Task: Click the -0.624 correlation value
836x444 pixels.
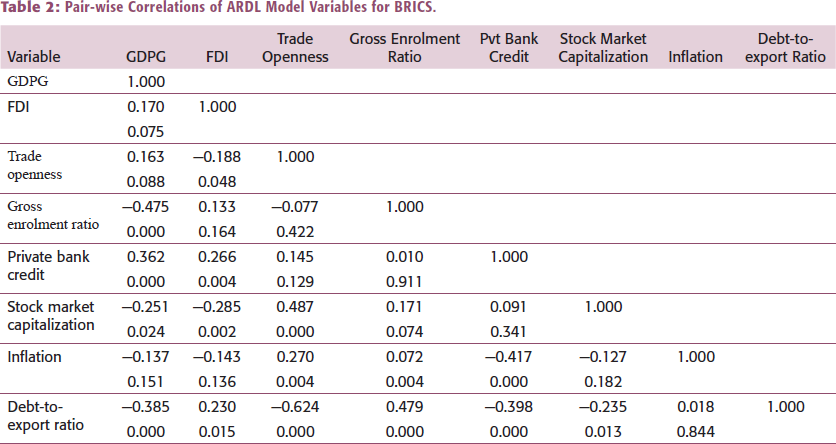Action: point(295,407)
